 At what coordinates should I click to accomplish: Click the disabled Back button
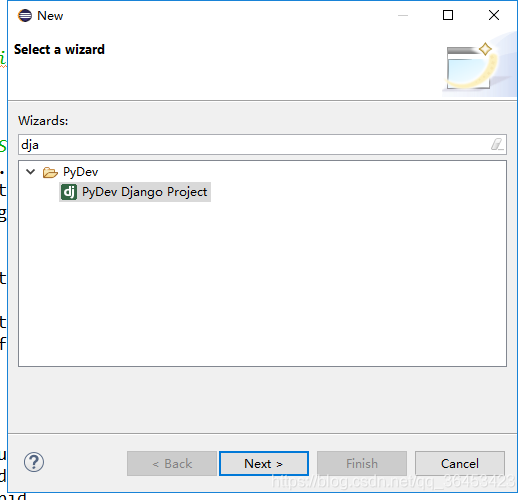coord(172,463)
